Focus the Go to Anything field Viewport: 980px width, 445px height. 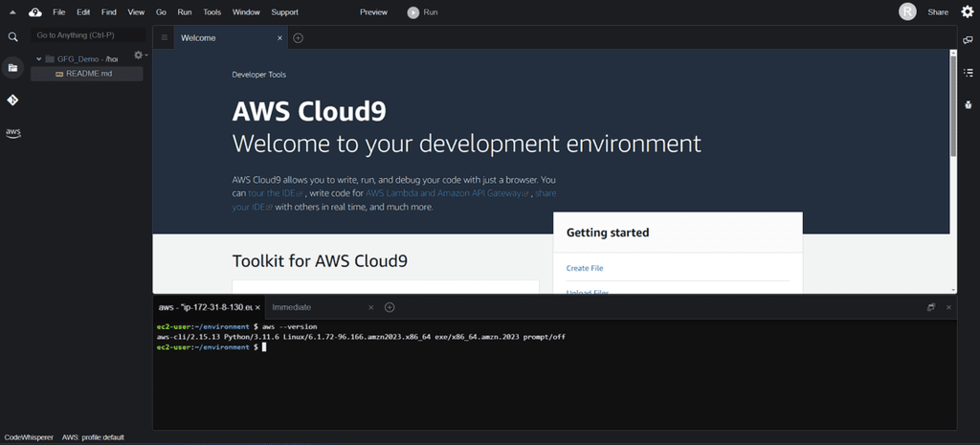pos(88,35)
